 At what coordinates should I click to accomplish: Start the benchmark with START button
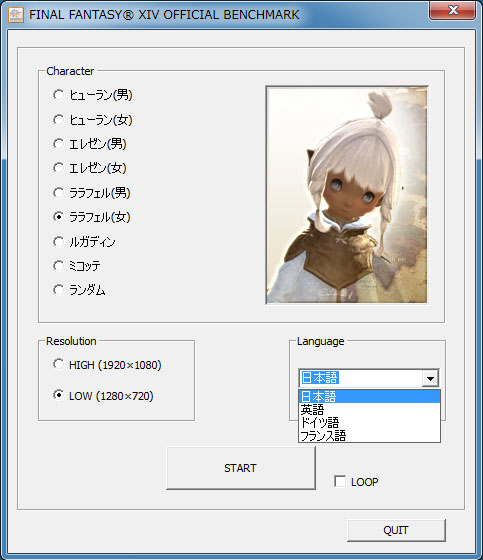coord(241,468)
